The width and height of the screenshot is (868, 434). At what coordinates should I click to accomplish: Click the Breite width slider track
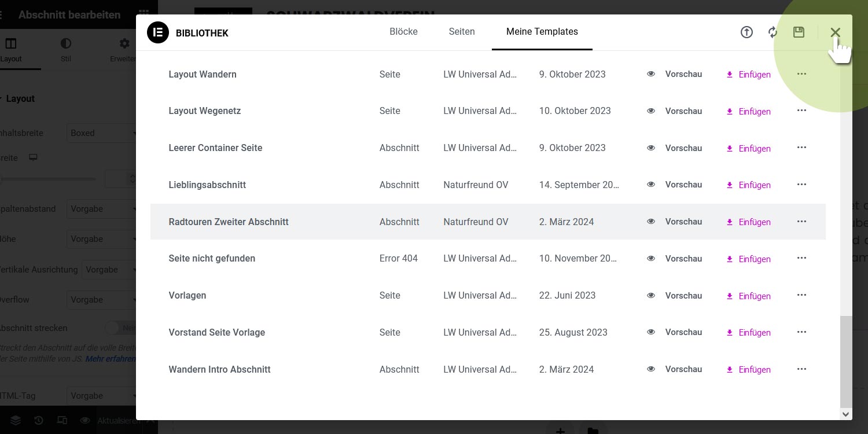point(48,179)
